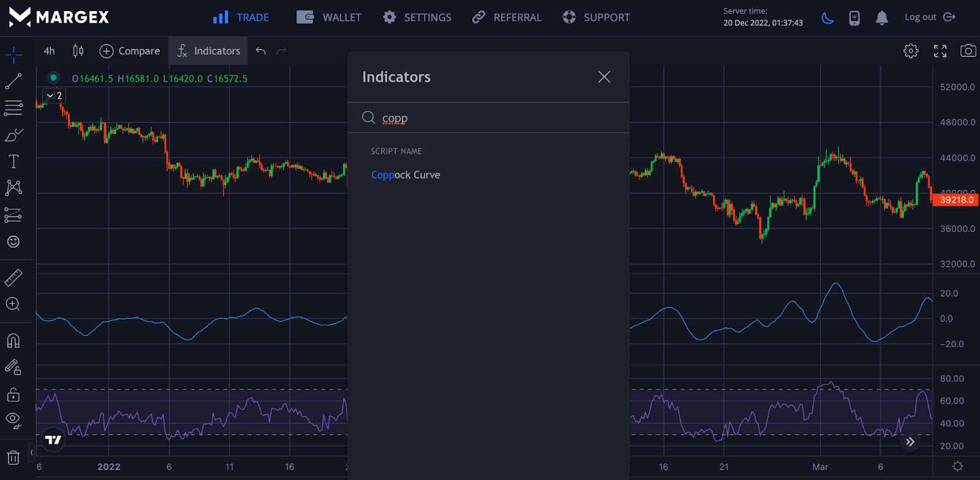Open chart settings gear icon
980x480 pixels.
point(911,51)
